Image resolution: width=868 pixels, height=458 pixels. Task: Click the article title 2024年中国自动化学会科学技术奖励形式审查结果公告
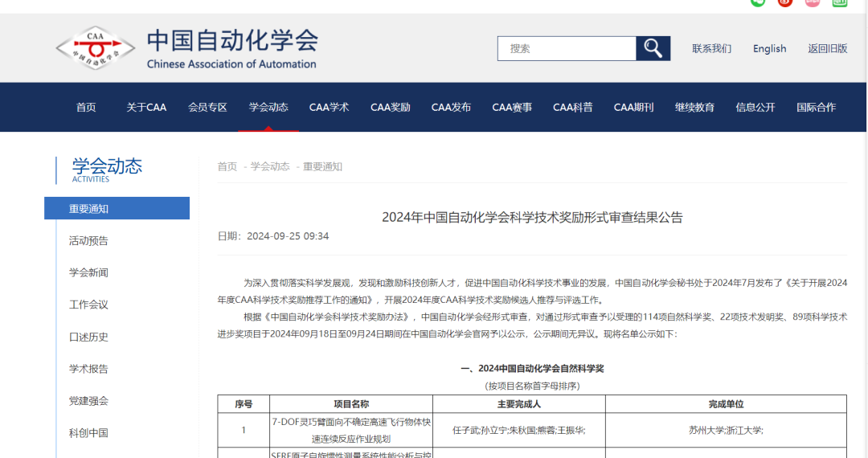(532, 218)
